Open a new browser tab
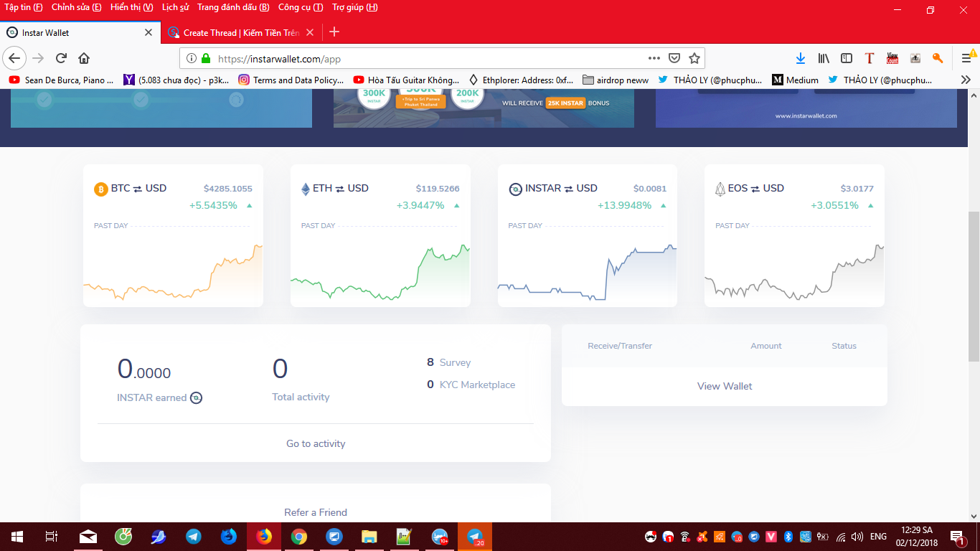Viewport: 980px width, 551px height. 334,32
